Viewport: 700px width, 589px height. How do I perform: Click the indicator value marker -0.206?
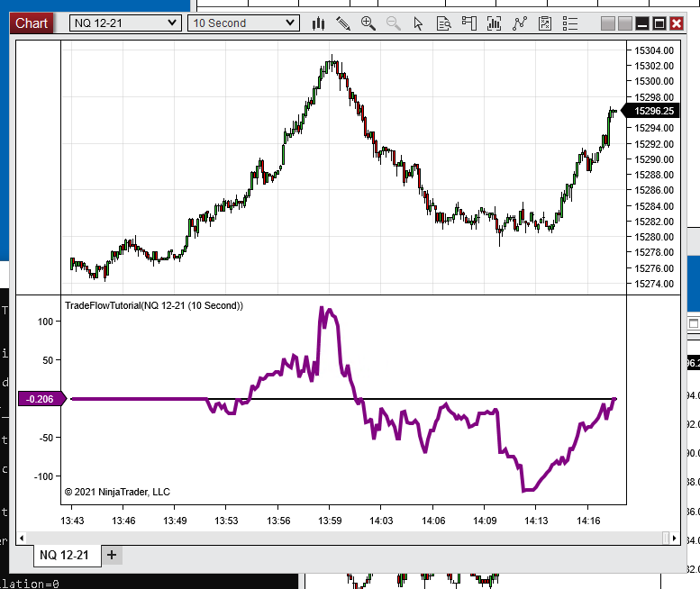tap(42, 399)
